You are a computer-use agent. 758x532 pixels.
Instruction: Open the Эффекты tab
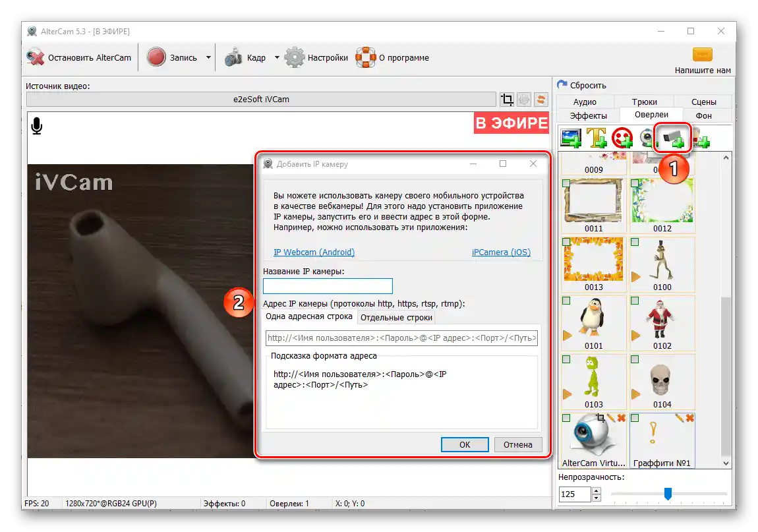589,115
